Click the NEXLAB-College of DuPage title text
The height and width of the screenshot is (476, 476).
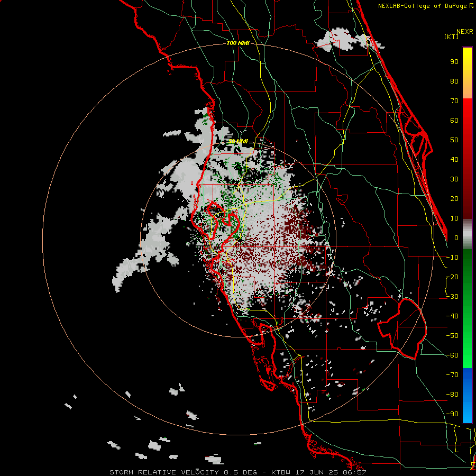pos(425,6)
